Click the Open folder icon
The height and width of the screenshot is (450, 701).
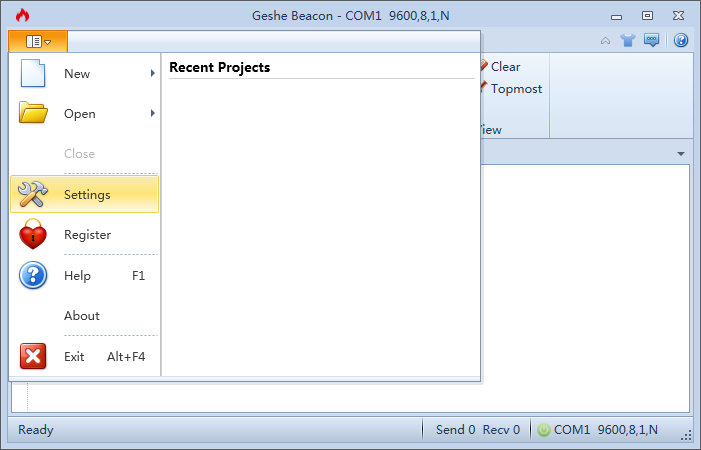coord(33,113)
